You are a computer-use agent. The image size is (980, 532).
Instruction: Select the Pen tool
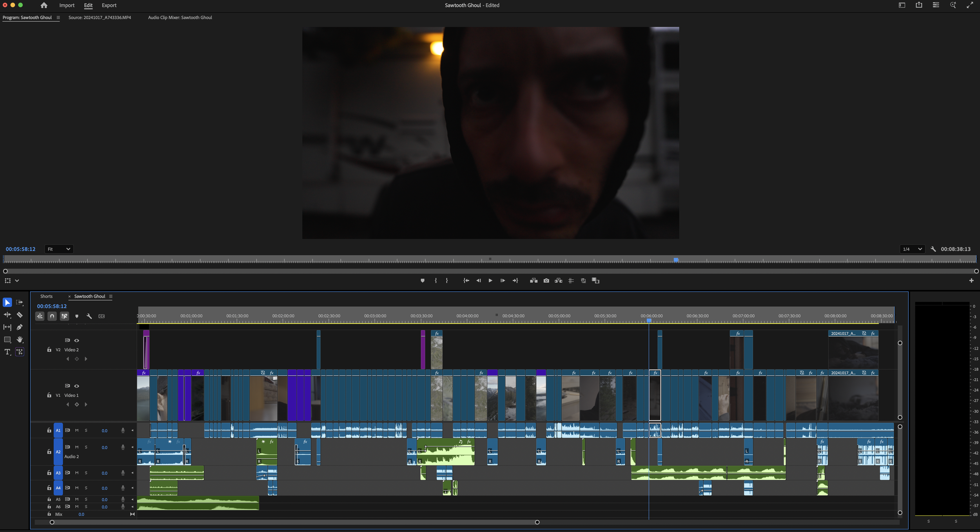point(20,327)
